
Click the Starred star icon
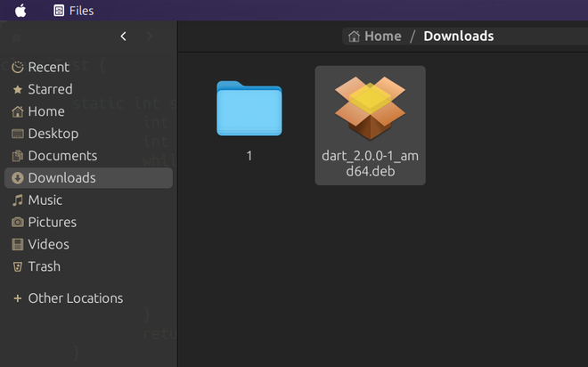tap(17, 90)
